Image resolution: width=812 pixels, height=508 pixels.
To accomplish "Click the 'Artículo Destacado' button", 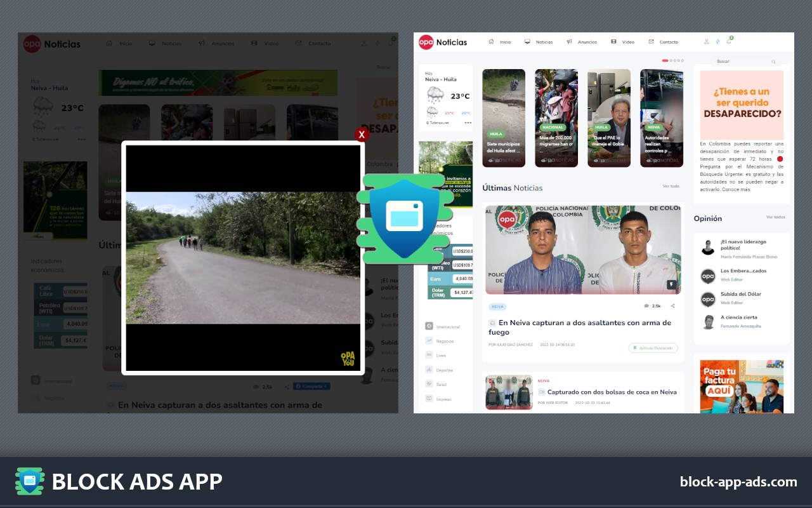I will pos(653,348).
